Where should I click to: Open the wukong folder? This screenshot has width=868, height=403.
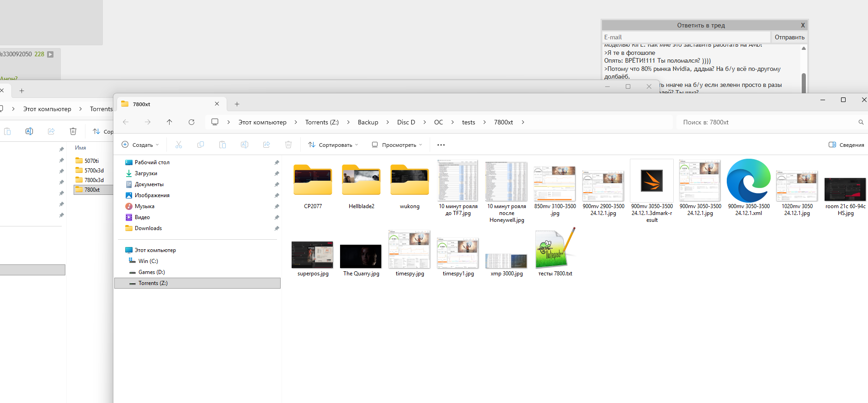(x=410, y=187)
